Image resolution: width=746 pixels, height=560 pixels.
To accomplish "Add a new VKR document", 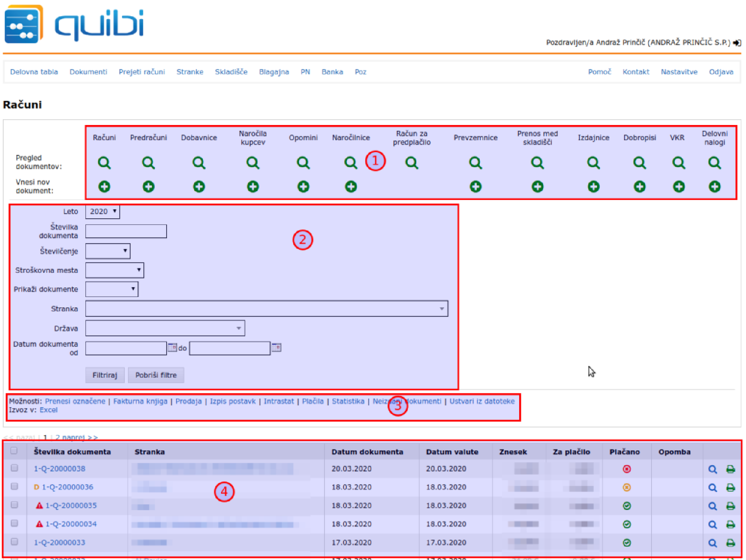I will coord(678,187).
